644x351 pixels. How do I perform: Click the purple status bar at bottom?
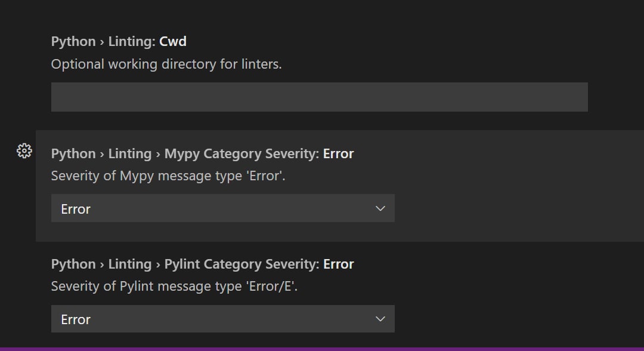point(322,349)
